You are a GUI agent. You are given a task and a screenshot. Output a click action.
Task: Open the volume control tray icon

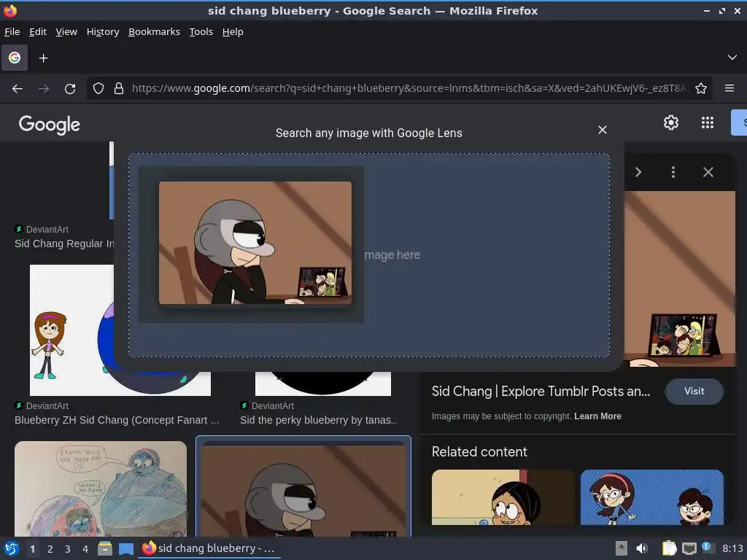point(642,548)
